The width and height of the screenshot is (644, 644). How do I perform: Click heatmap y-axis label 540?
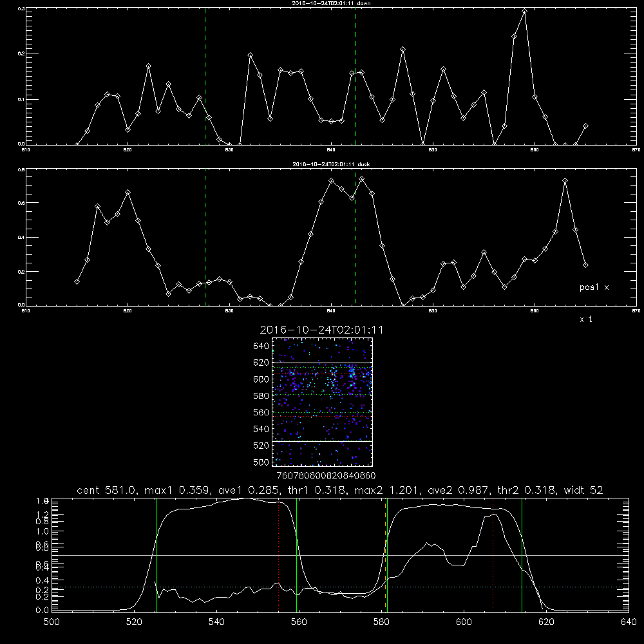(x=261, y=429)
